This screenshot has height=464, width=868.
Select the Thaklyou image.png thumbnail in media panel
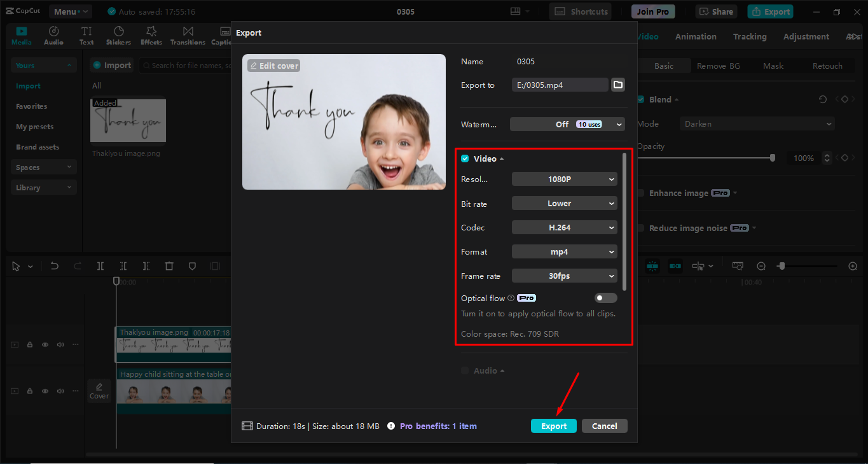coord(128,120)
